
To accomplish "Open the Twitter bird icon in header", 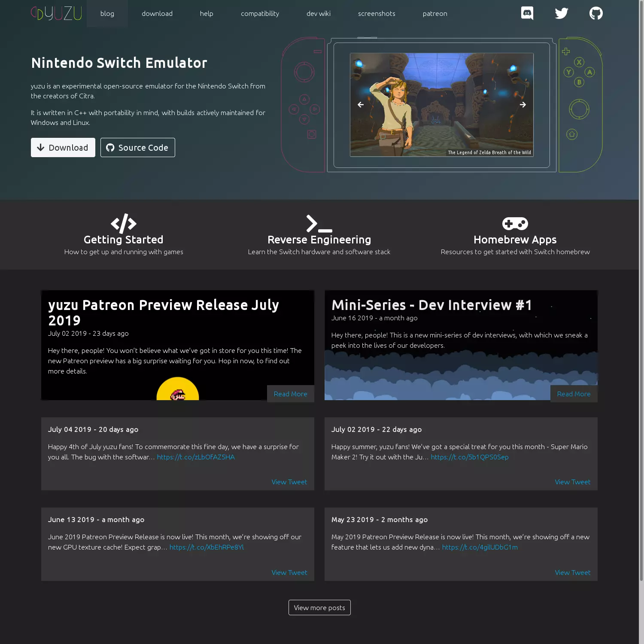I will (x=562, y=13).
